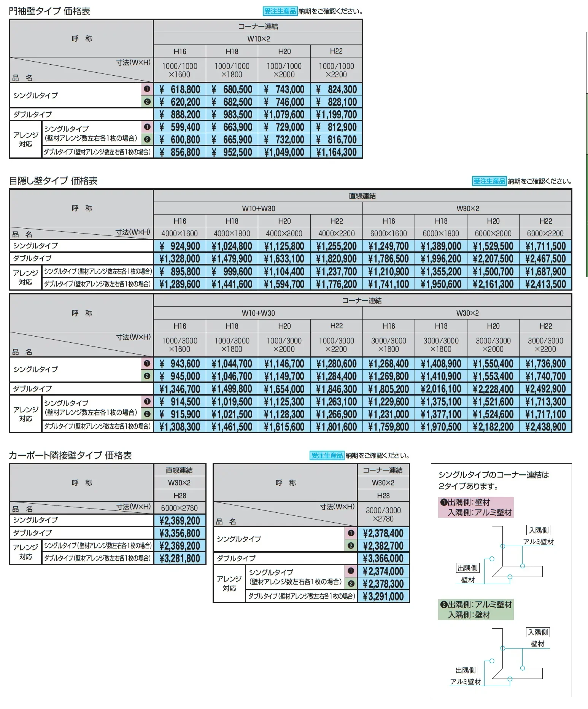Click the ¥3,356,800 ダブルタイプ price cell
This screenshot has width=588, height=709.
point(180,533)
